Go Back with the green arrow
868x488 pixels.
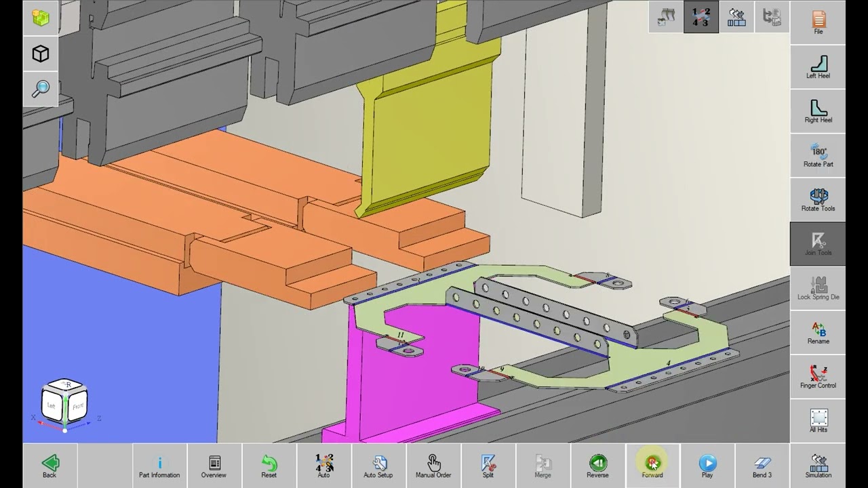(x=50, y=466)
